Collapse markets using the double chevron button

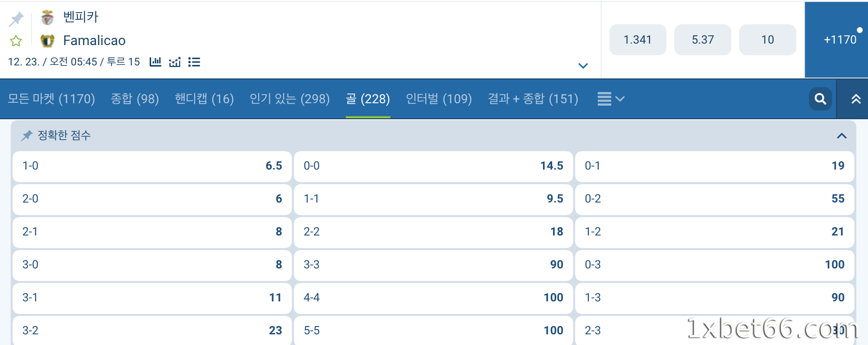852,99
